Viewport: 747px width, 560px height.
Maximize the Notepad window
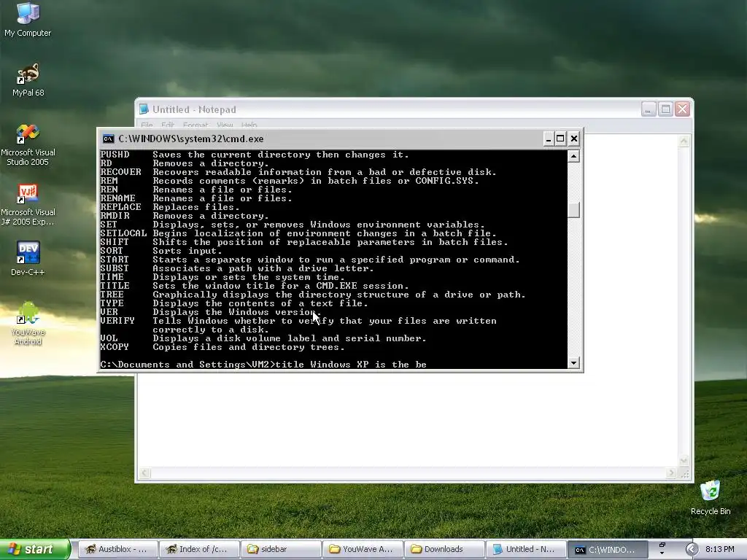click(x=665, y=109)
